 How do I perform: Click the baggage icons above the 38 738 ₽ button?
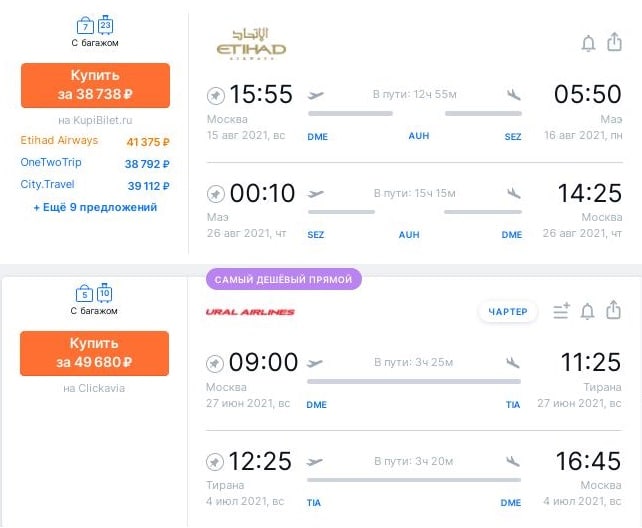point(95,25)
